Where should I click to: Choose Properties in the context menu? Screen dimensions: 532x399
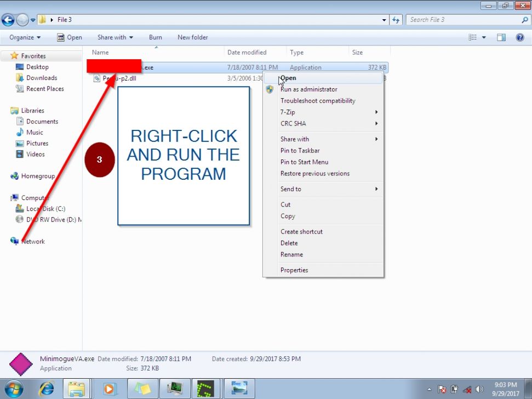(x=323, y=270)
